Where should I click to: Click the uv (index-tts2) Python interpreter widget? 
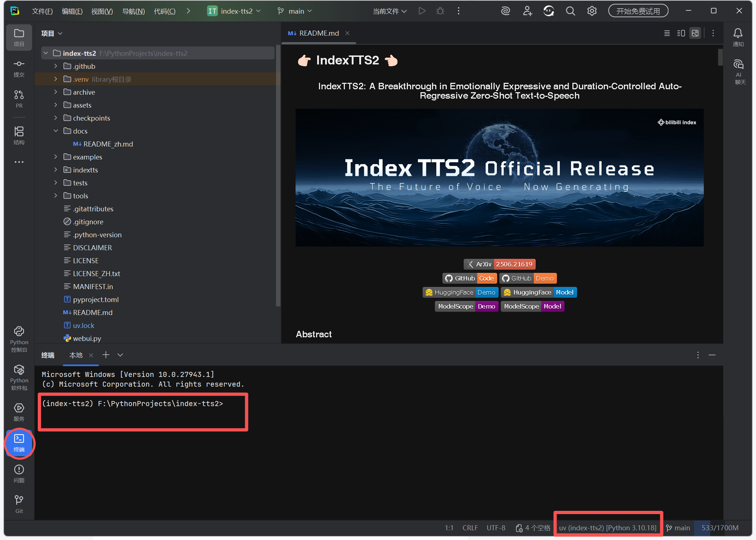(608, 528)
